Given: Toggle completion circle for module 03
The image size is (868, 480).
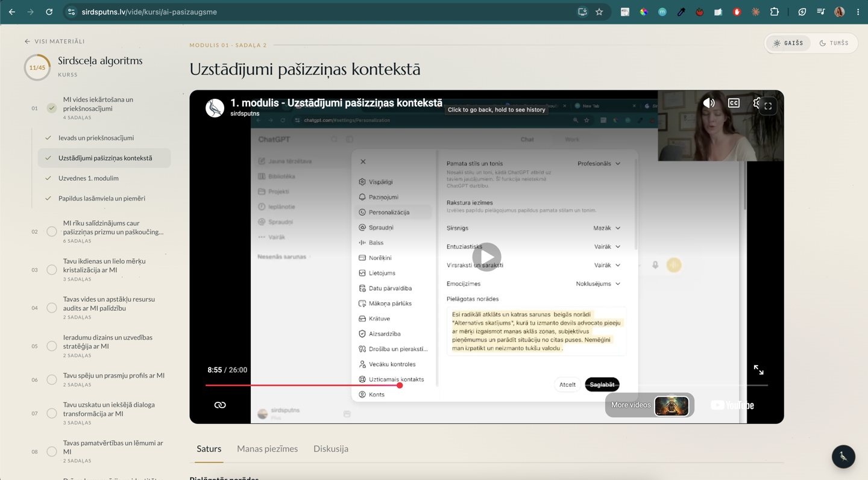Looking at the screenshot, I should (x=52, y=270).
